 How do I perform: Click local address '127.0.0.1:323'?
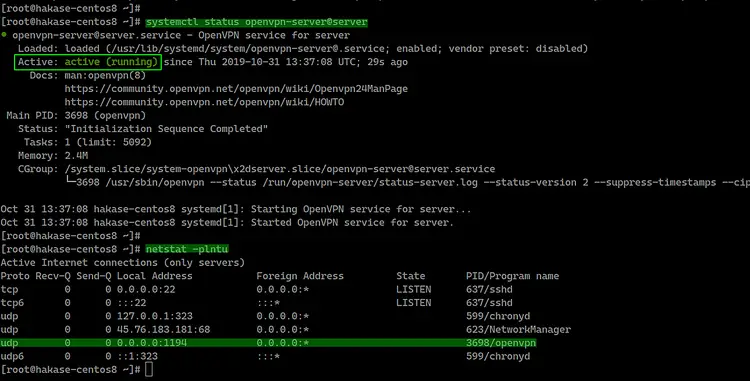click(x=155, y=316)
